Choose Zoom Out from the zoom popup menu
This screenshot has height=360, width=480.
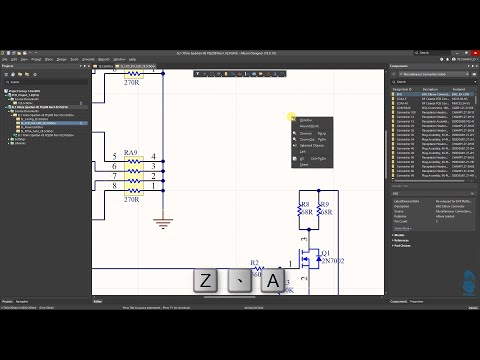tap(313, 139)
